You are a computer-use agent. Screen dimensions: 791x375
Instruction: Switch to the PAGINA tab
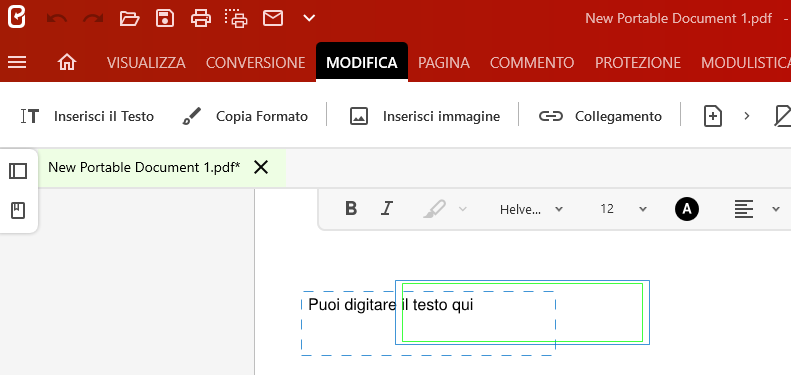(x=444, y=63)
